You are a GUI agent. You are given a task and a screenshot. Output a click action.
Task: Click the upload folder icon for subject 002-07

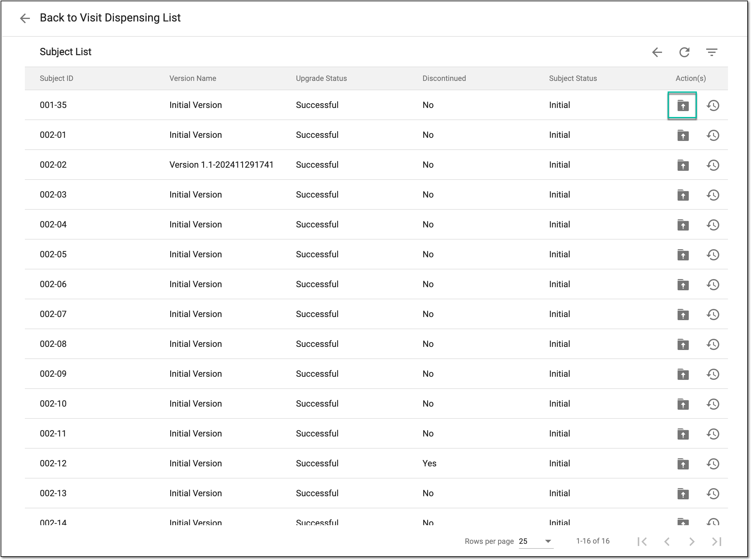point(683,314)
